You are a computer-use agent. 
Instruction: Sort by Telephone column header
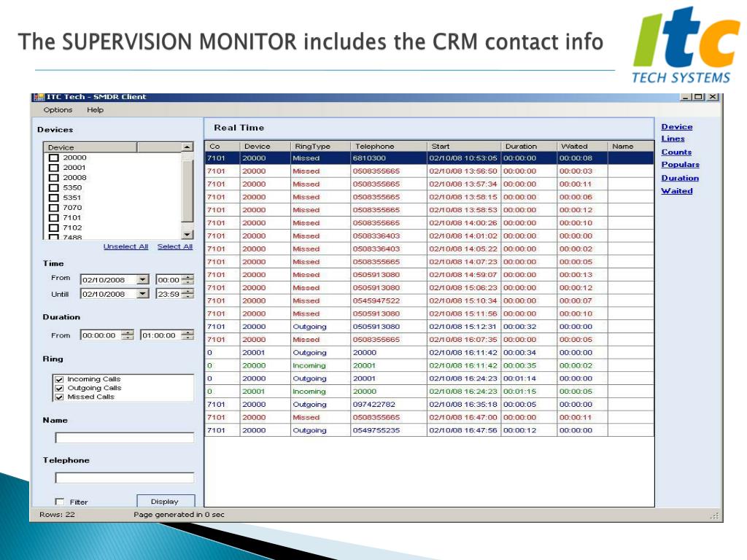click(388, 146)
